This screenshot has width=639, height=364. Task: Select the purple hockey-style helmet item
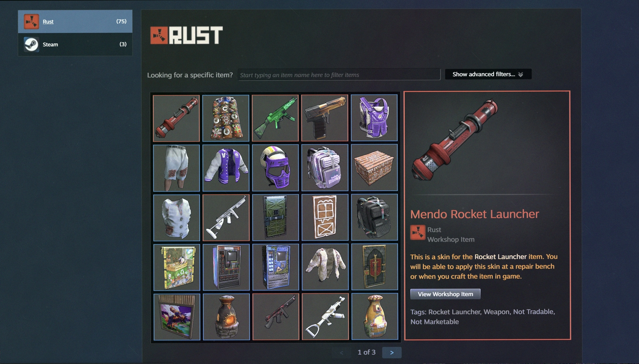[275, 168]
